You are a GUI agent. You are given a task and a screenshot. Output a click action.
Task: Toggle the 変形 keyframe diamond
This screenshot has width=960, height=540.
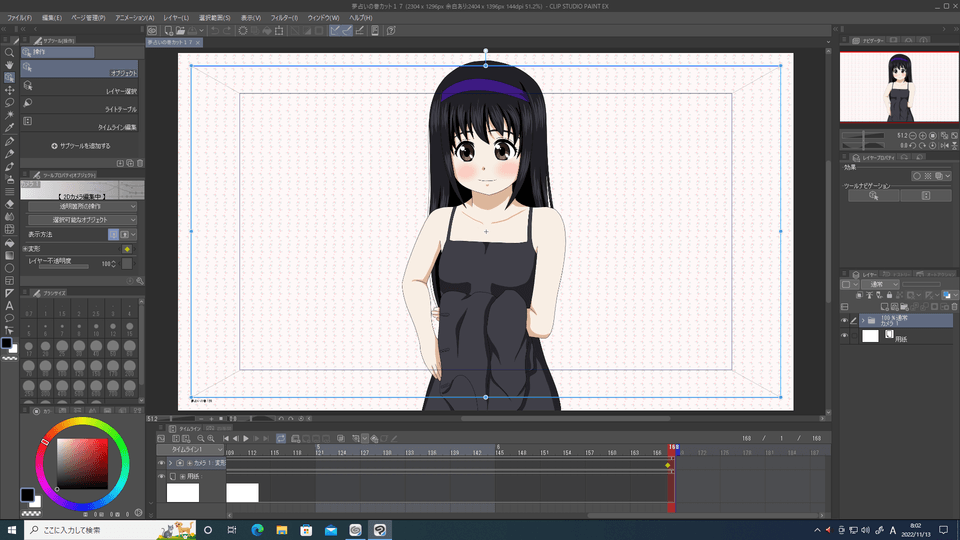click(127, 249)
